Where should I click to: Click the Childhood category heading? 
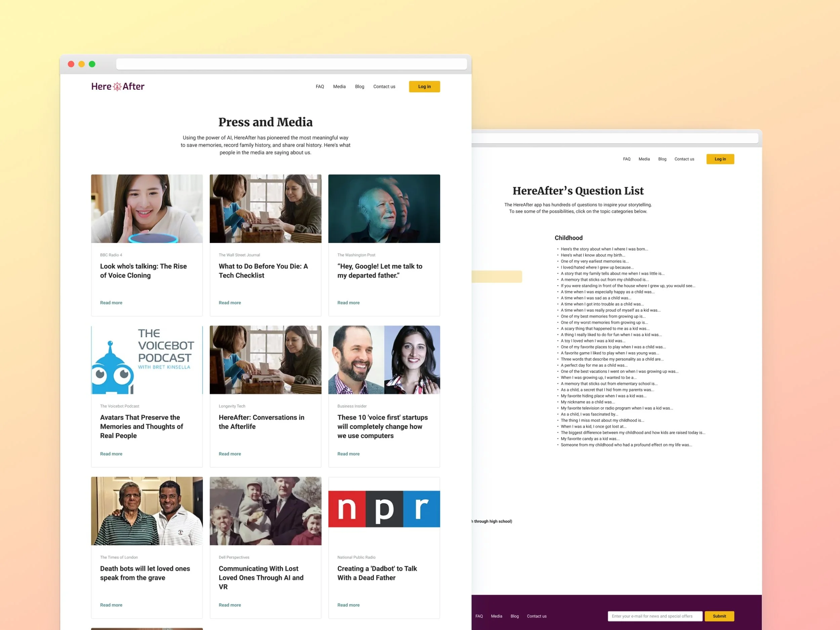(569, 238)
